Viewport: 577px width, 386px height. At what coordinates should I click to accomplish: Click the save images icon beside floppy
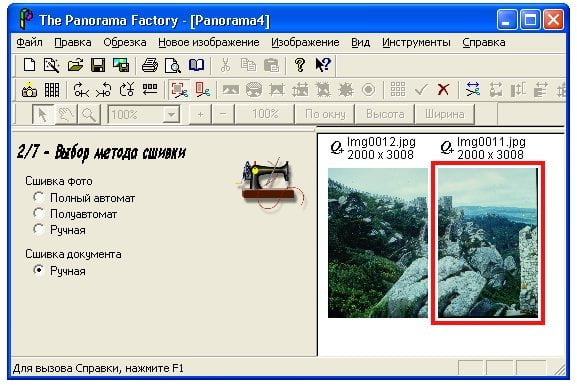click(x=121, y=65)
